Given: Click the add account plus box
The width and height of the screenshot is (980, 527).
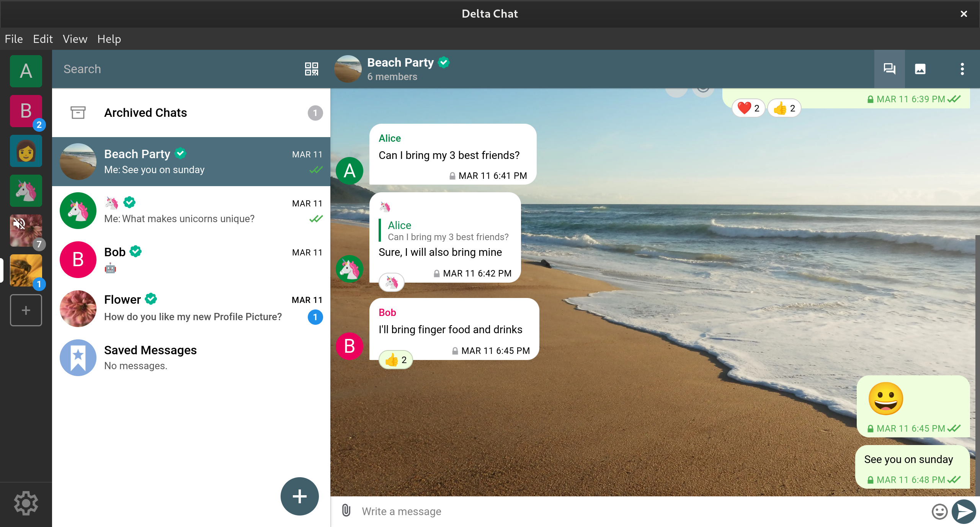Looking at the screenshot, I should (x=26, y=310).
